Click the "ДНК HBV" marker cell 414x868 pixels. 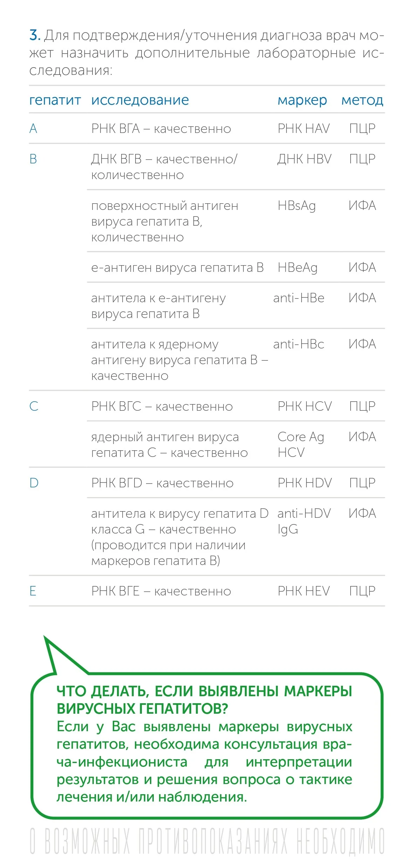coord(304,159)
